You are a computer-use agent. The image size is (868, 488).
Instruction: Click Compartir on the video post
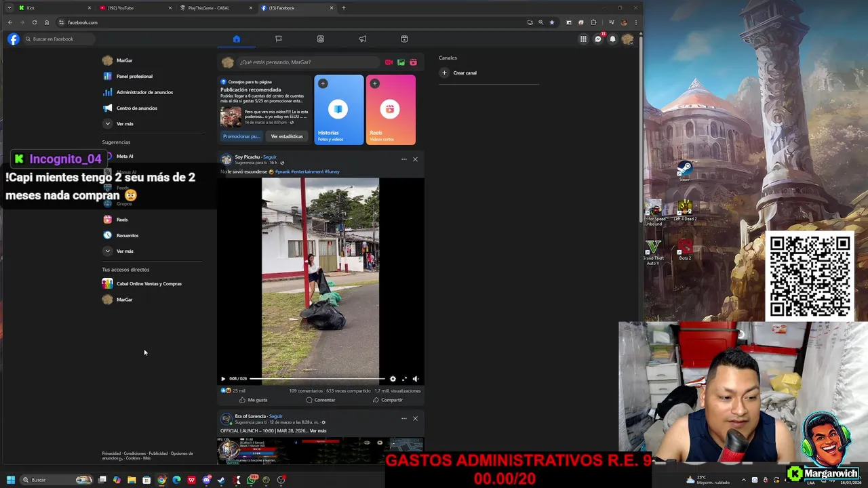click(388, 400)
